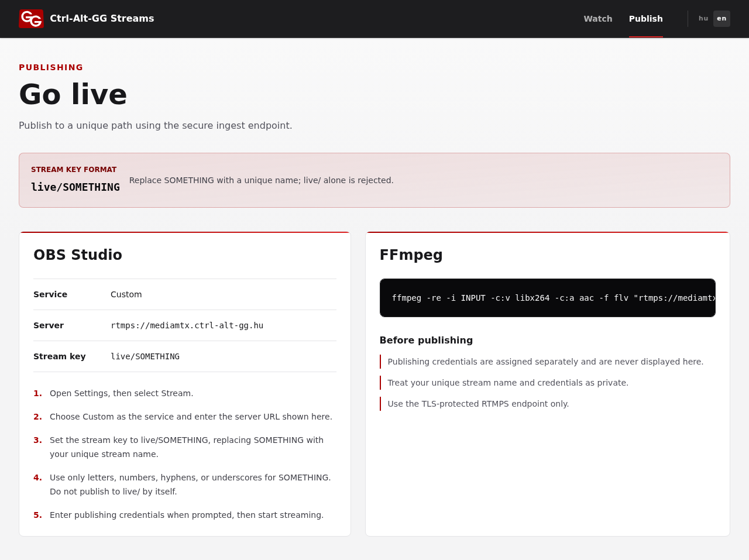Click the Server row label
This screenshot has height=560, width=749.
49,325
